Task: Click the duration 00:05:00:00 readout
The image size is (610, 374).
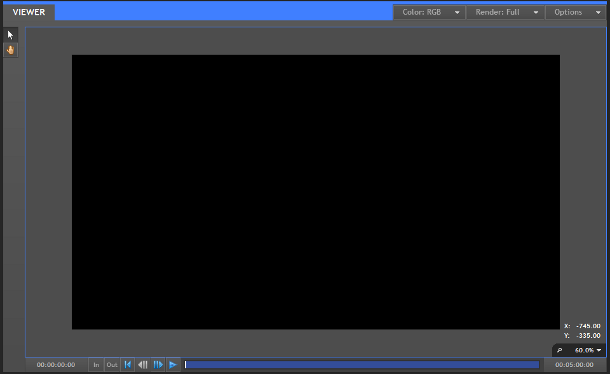Action: coord(574,365)
